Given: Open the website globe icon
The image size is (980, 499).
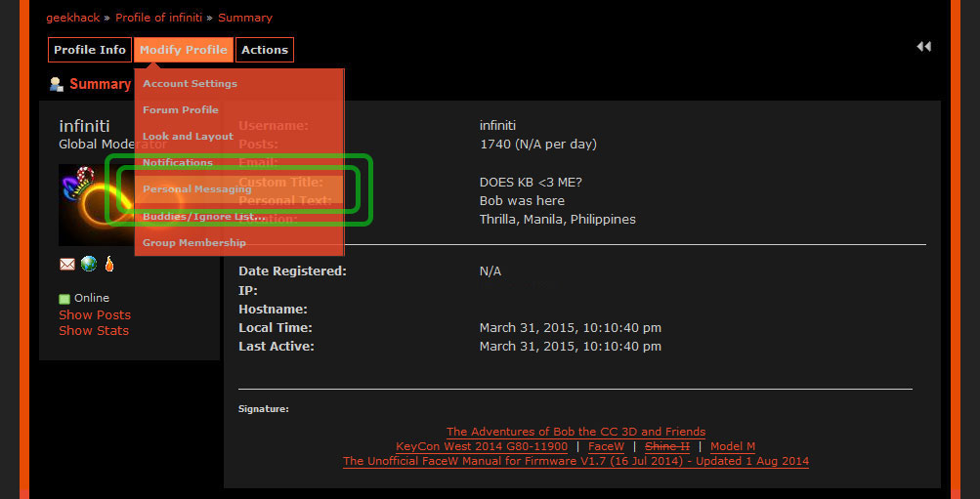Looking at the screenshot, I should click(89, 265).
